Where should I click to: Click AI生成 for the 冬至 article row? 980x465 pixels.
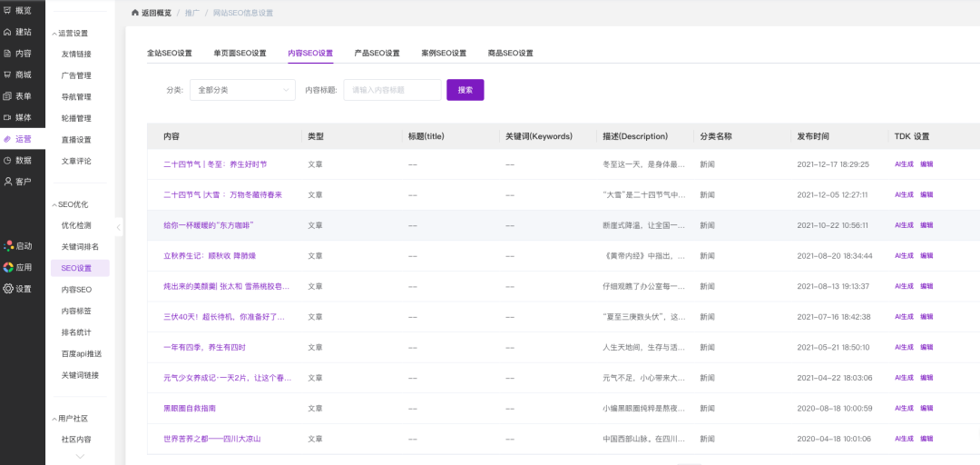(904, 165)
